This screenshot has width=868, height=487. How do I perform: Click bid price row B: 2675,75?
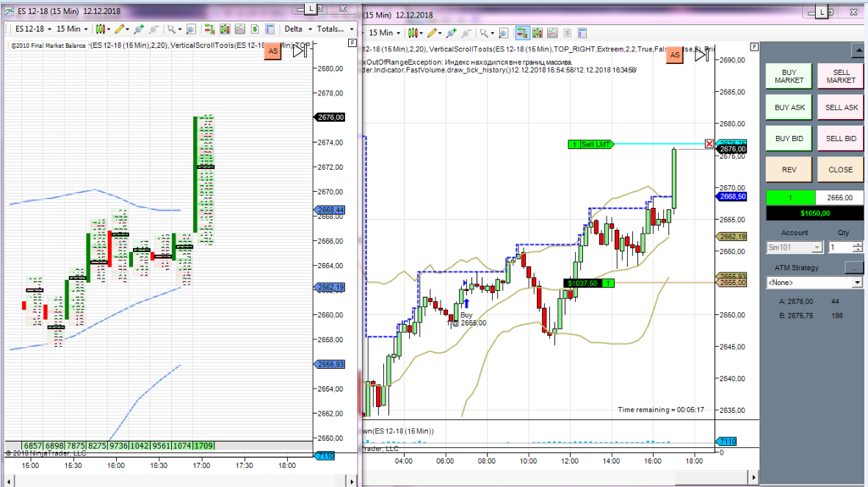pos(811,315)
